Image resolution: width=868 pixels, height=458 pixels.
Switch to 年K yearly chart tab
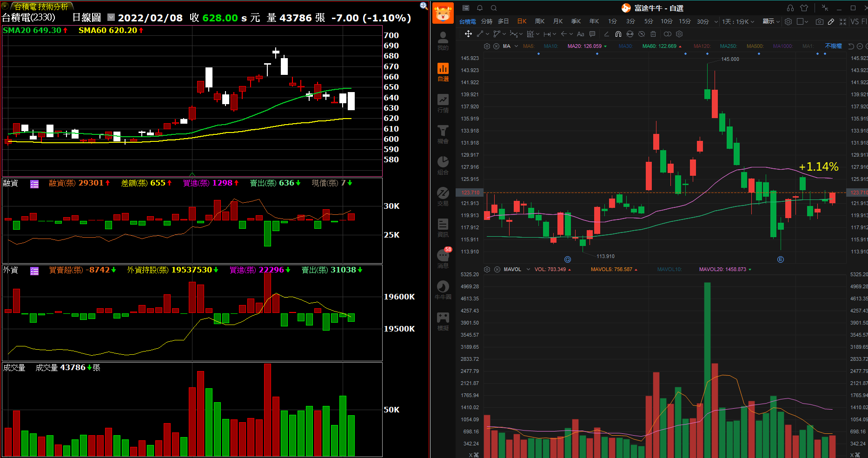(594, 21)
